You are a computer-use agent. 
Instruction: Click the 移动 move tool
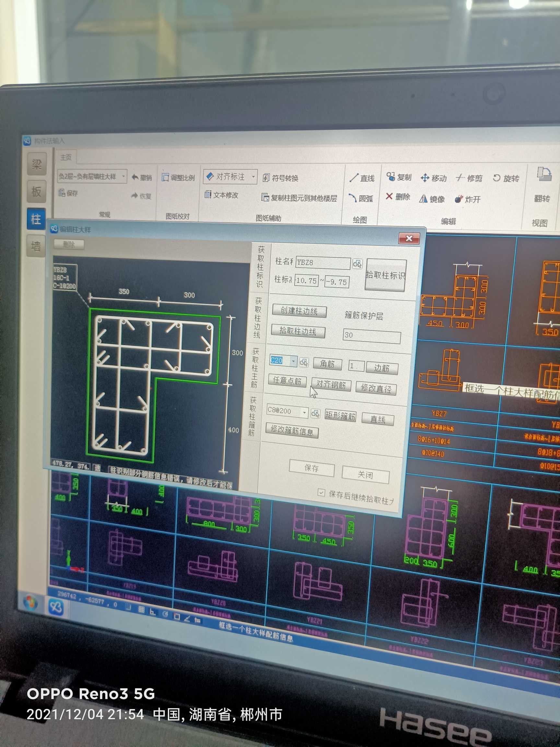tap(434, 178)
